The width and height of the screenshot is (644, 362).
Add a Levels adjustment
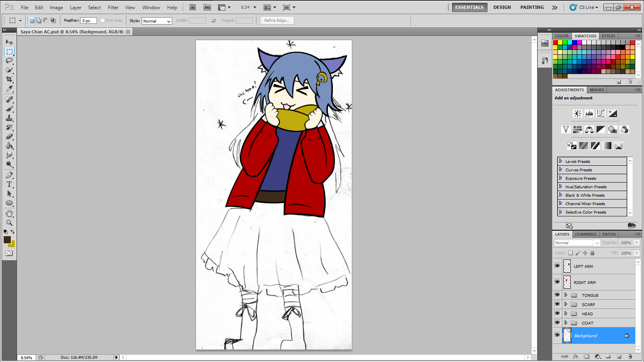(589, 113)
